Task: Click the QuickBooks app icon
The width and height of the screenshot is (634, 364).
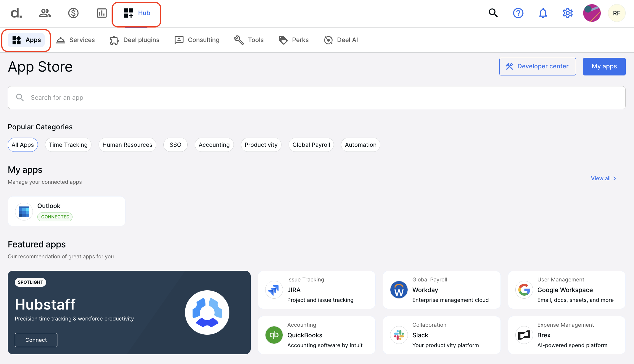Action: tap(274, 335)
